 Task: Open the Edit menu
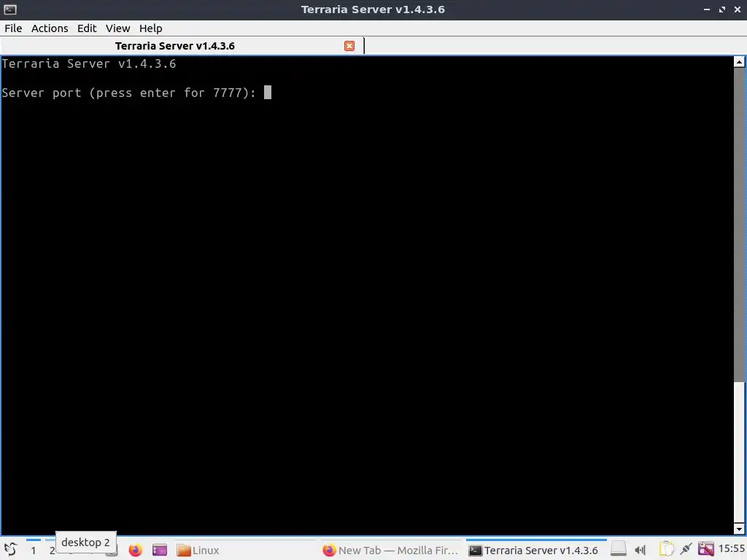coord(87,28)
